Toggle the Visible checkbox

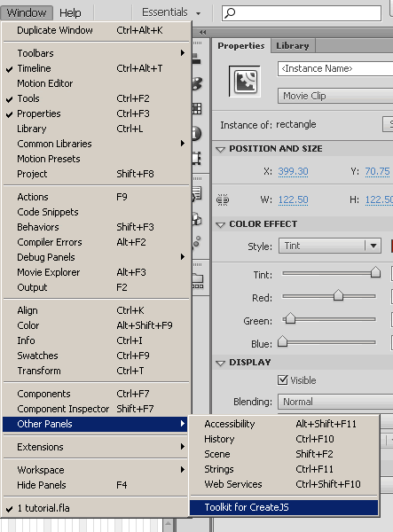[282, 380]
